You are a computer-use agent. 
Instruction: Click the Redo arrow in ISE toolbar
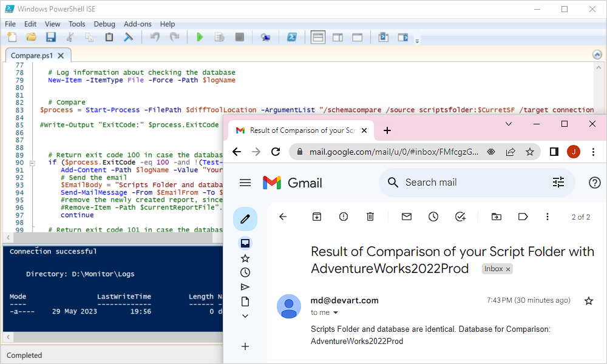point(175,37)
